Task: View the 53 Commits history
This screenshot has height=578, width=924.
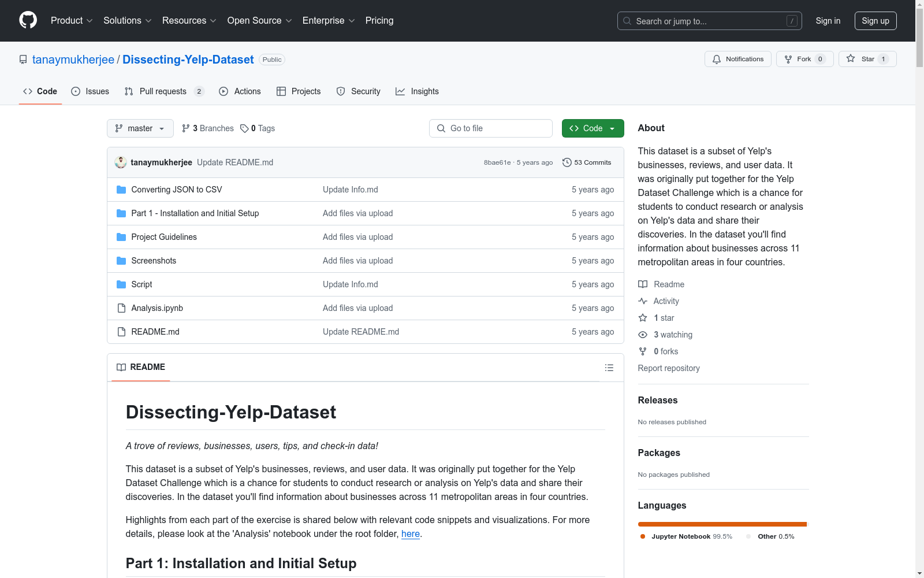Action: coord(587,162)
